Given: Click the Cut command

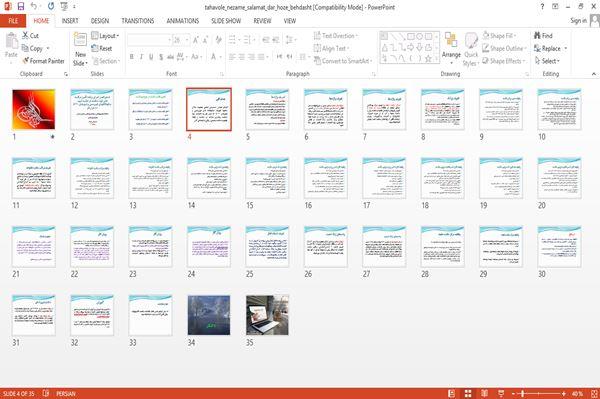Looking at the screenshot, I should click(x=30, y=36).
